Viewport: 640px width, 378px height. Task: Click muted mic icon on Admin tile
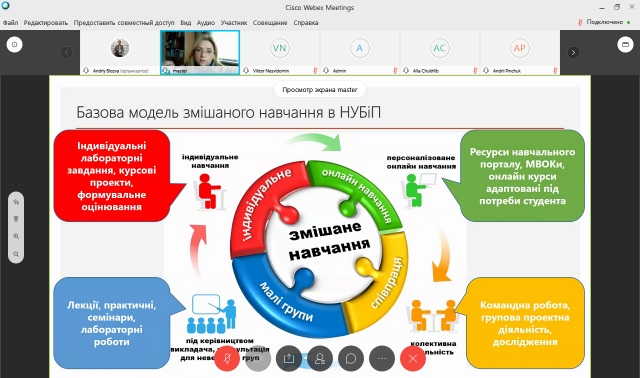point(395,71)
